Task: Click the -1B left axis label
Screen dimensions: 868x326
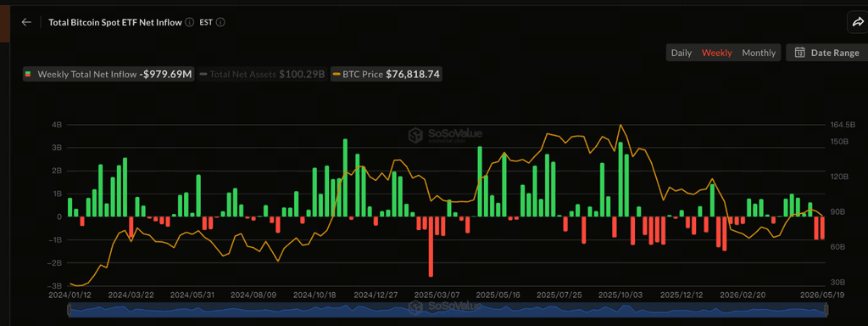Action: 55,239
